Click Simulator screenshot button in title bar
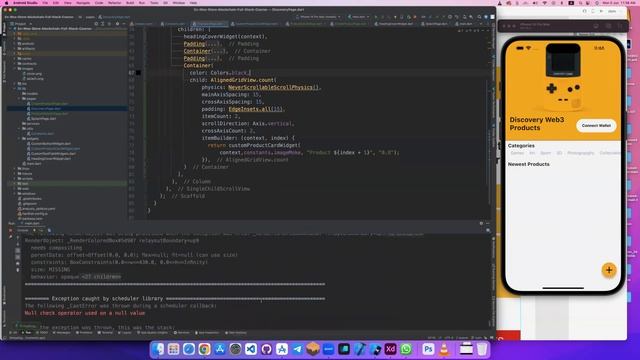 608,26
